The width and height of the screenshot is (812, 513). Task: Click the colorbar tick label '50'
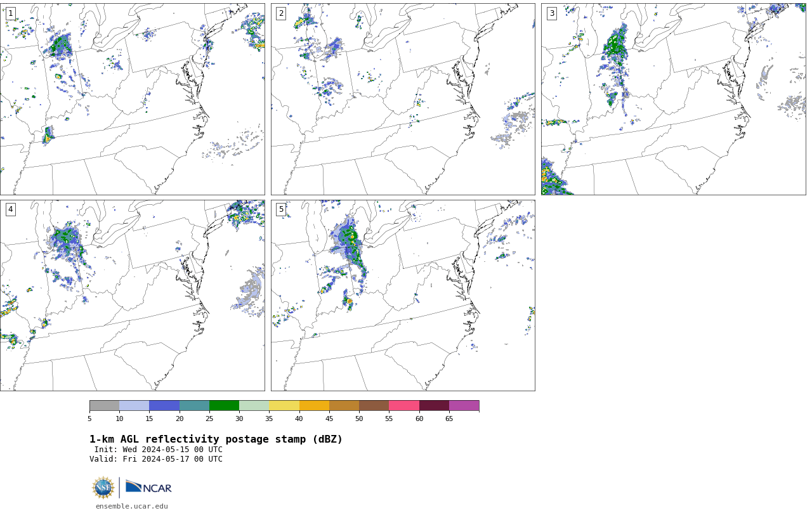point(359,419)
